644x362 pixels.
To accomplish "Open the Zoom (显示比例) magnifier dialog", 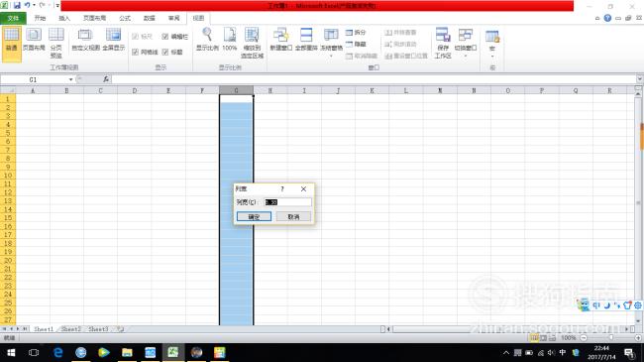I will tap(207, 40).
